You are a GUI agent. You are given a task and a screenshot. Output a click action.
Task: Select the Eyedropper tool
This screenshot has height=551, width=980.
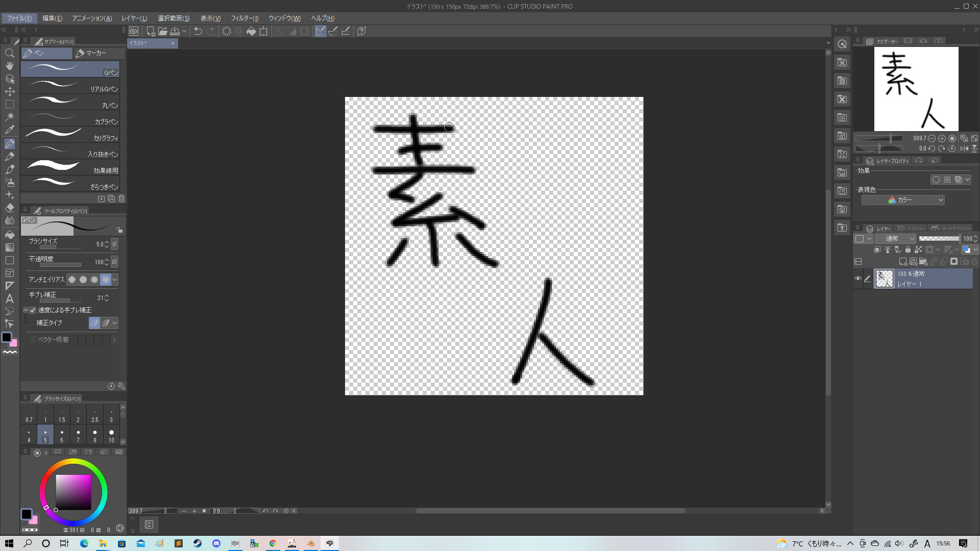pos(9,130)
